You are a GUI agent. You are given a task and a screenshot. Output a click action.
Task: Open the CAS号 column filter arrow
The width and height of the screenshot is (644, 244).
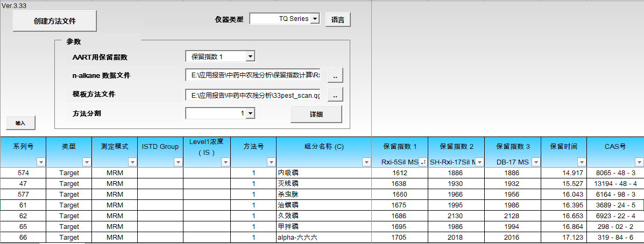[639, 162]
